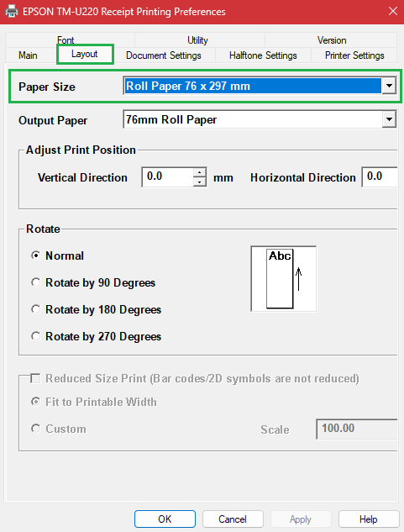Click the Cancel button
This screenshot has width=404, height=532.
233,519
